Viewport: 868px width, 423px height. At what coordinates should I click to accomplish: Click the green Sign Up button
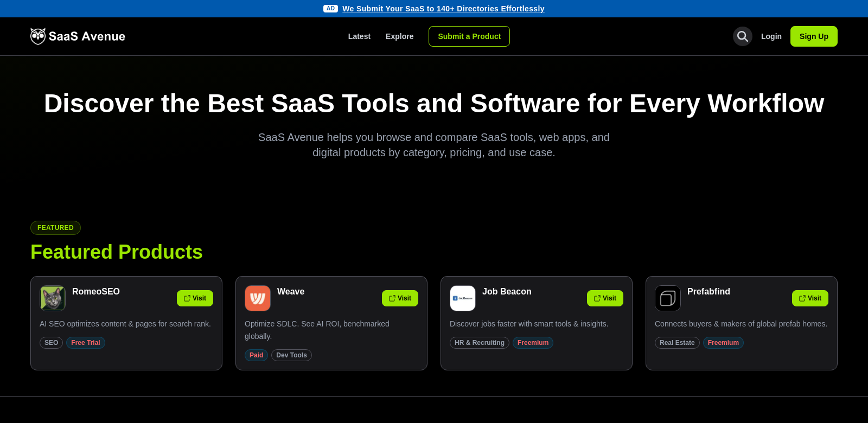click(814, 36)
